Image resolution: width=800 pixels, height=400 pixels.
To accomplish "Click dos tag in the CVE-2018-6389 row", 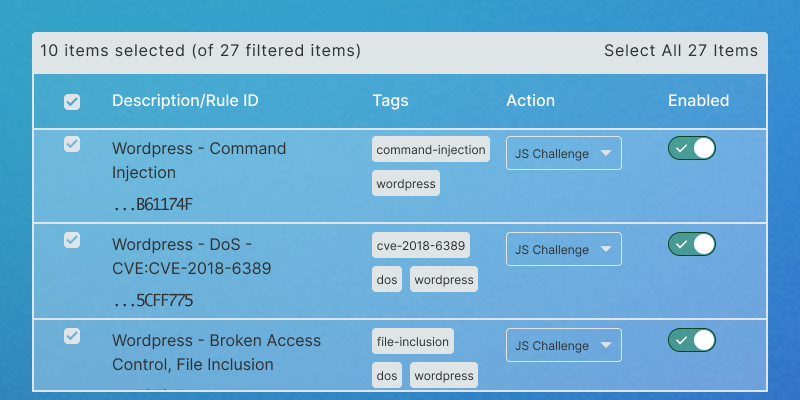I will point(387,280).
